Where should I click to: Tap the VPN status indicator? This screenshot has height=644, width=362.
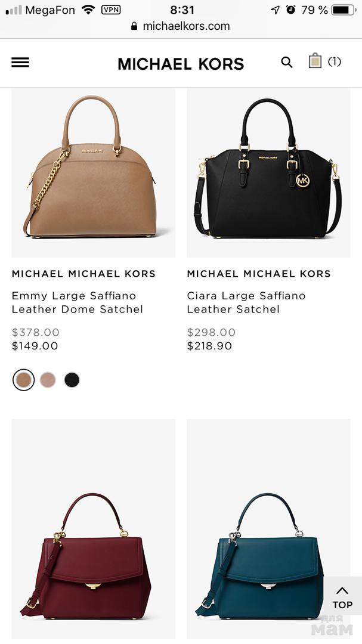click(x=111, y=10)
